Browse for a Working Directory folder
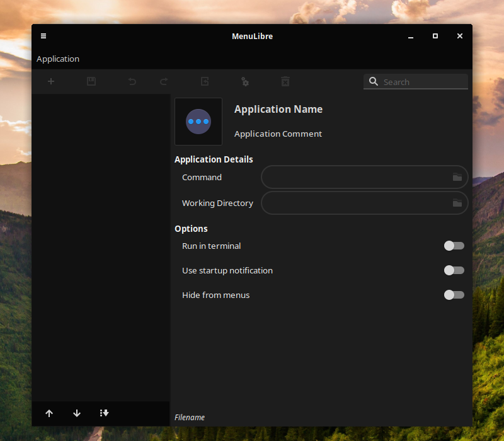 click(x=457, y=203)
